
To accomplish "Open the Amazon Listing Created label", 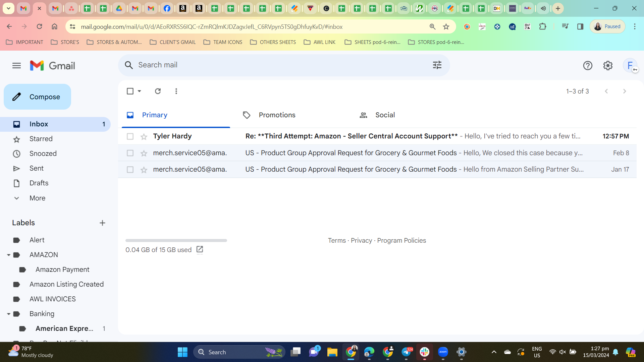I will (66, 284).
